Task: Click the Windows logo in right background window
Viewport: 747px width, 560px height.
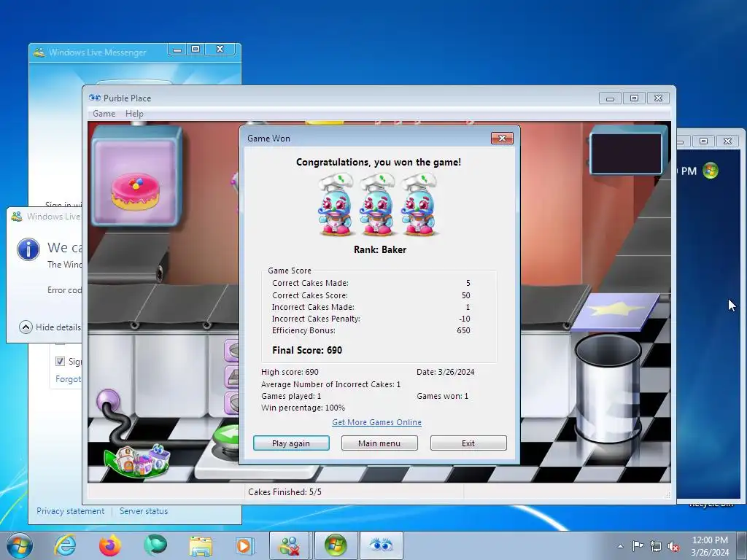Action: [711, 171]
